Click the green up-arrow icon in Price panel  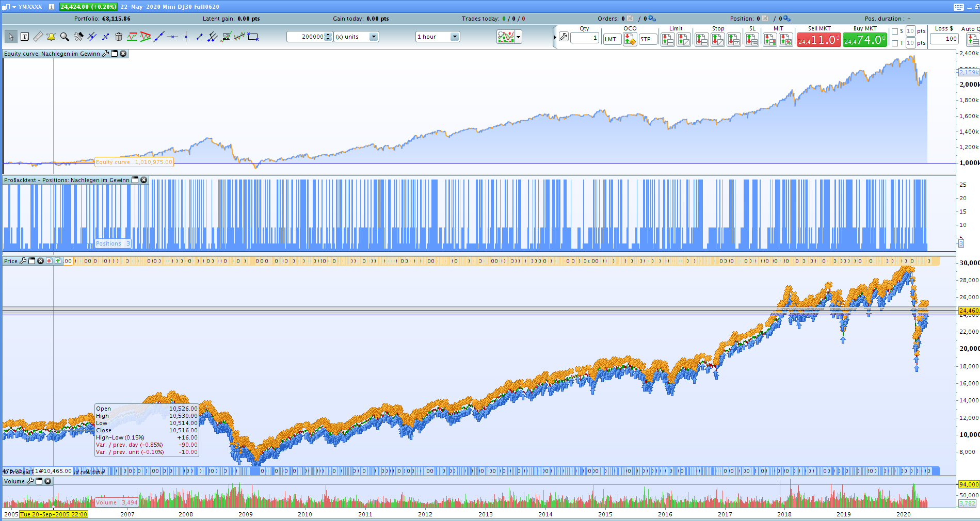tap(58, 261)
